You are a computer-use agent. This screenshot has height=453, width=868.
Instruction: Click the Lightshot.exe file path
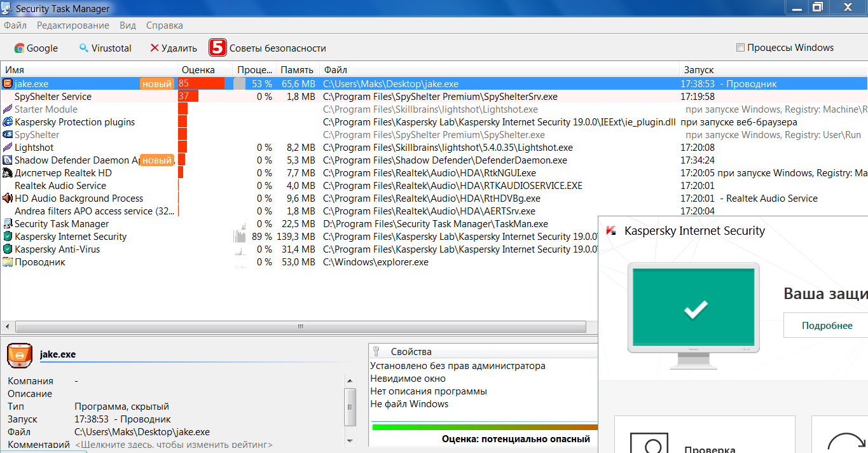click(x=448, y=148)
